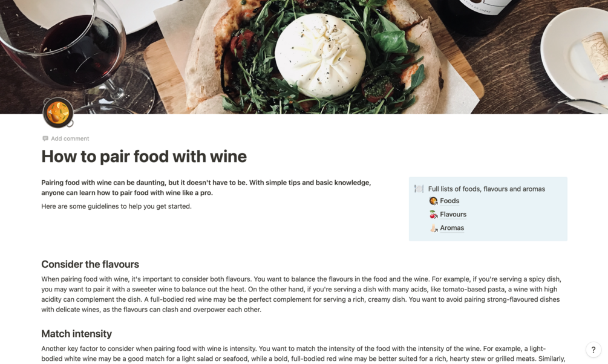Click the nose icon beside Aromas
608x364 pixels.
[434, 228]
